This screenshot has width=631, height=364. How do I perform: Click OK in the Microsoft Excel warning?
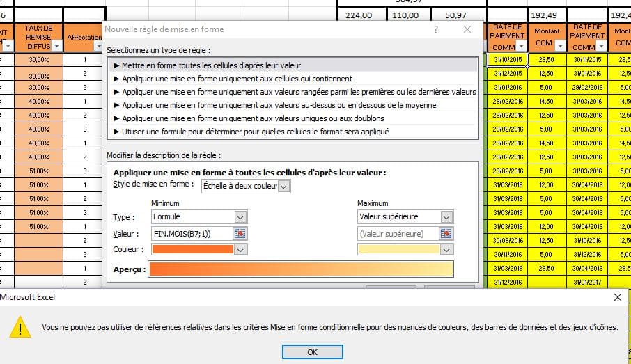(x=312, y=352)
